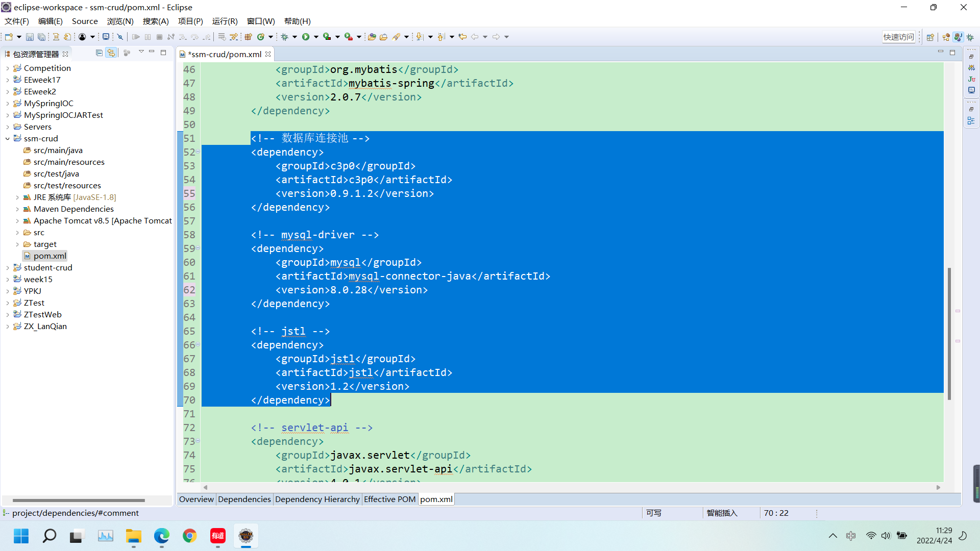Click the Effective POM tab
This screenshot has width=980, height=551.
[389, 499]
